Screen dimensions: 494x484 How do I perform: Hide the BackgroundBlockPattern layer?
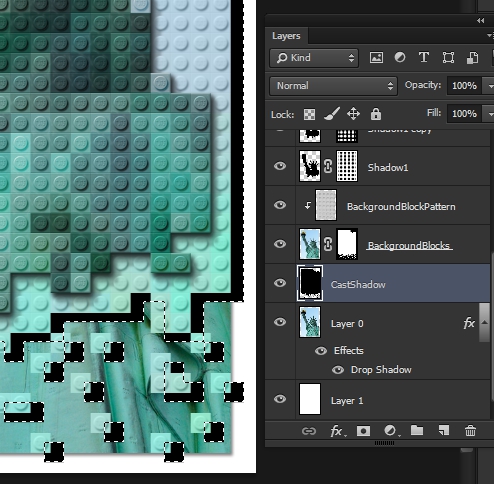coord(280,205)
